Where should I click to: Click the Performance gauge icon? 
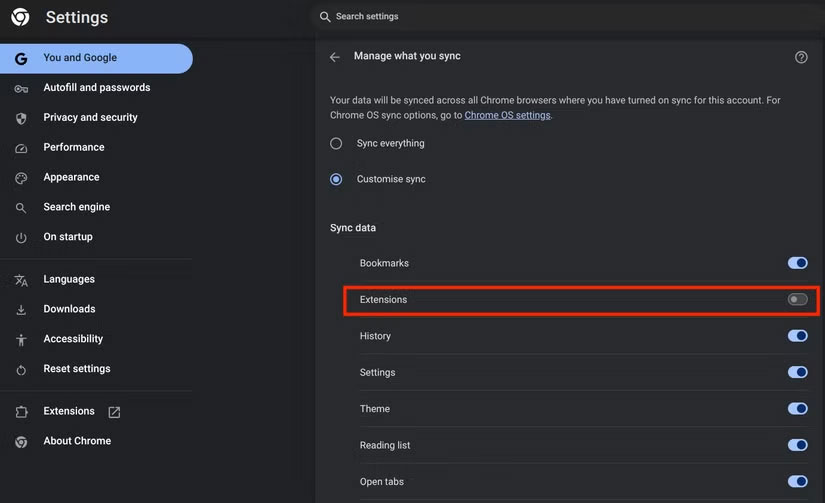pos(21,148)
